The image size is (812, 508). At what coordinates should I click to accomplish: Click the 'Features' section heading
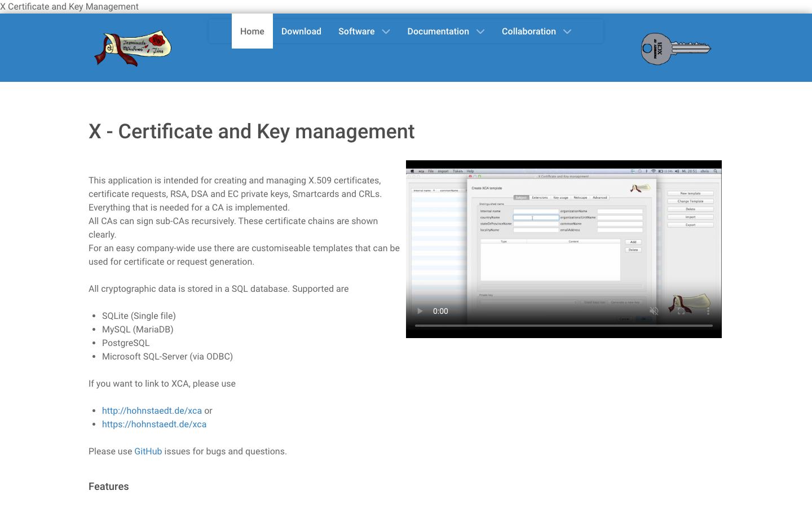[109, 487]
